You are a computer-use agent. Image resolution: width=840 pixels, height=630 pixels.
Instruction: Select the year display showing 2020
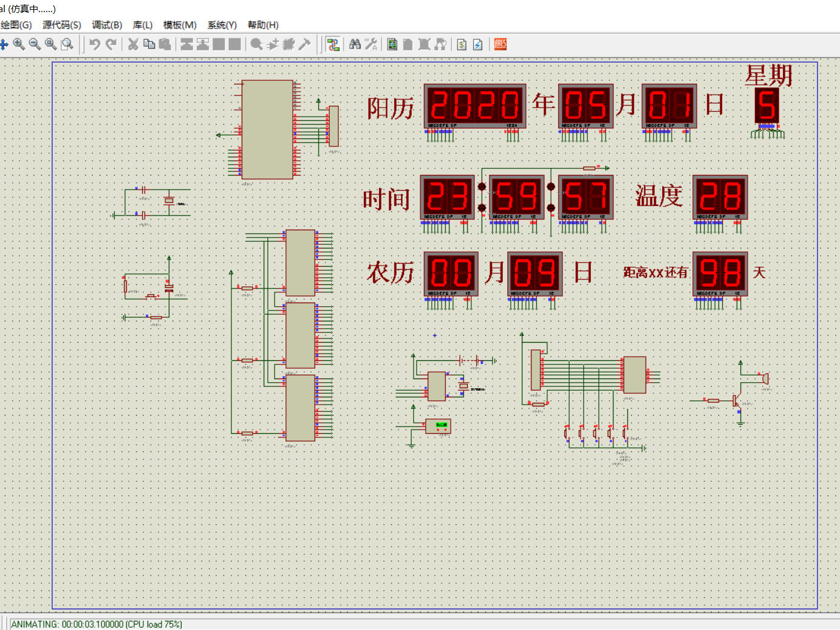[x=475, y=106]
